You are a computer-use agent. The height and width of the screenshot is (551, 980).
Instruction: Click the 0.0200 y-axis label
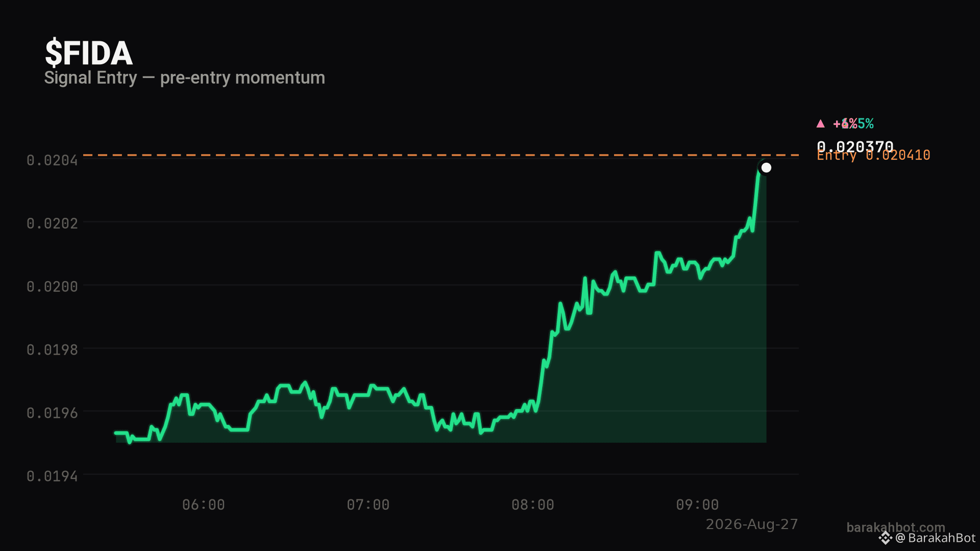pos(52,286)
